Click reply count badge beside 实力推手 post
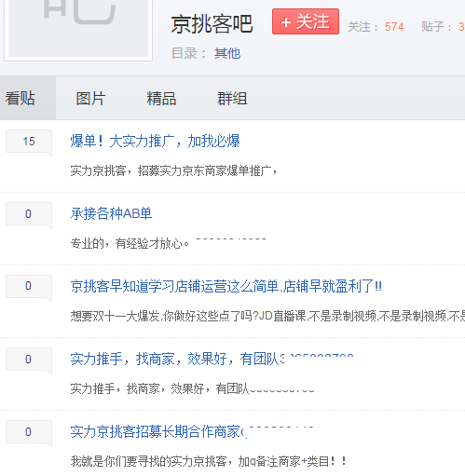 29,360
